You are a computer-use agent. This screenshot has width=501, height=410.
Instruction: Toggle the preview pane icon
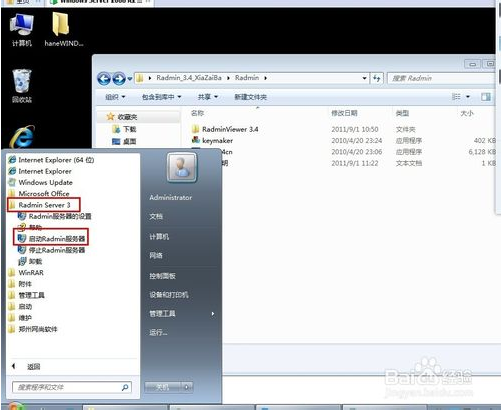486,97
